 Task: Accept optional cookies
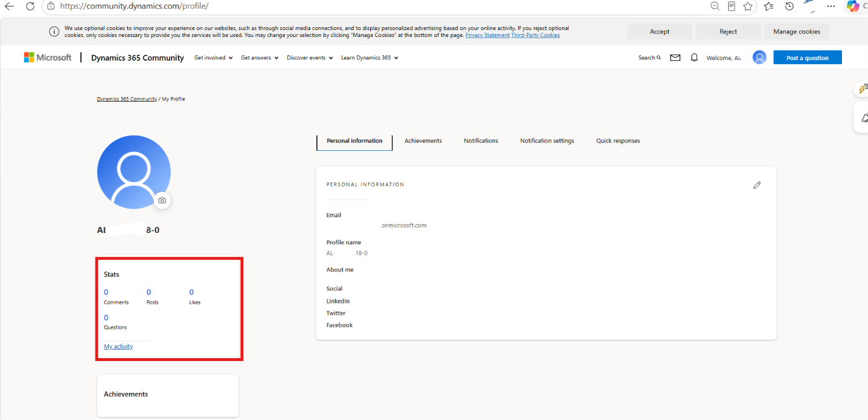(660, 32)
